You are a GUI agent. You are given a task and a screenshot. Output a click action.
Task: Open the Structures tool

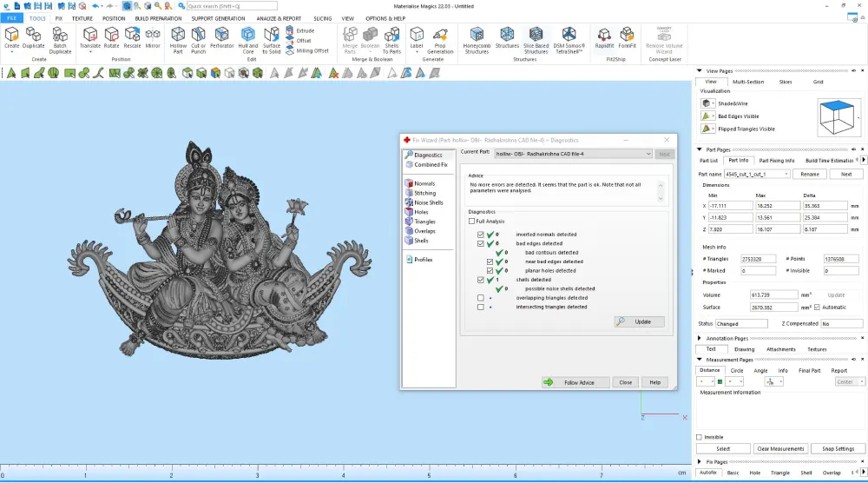tap(507, 39)
